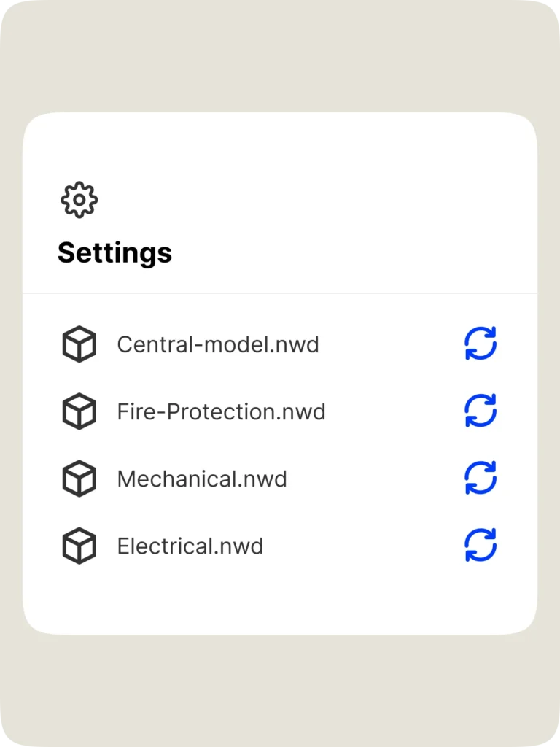Click the Electrical.nwd file name

[x=190, y=546]
